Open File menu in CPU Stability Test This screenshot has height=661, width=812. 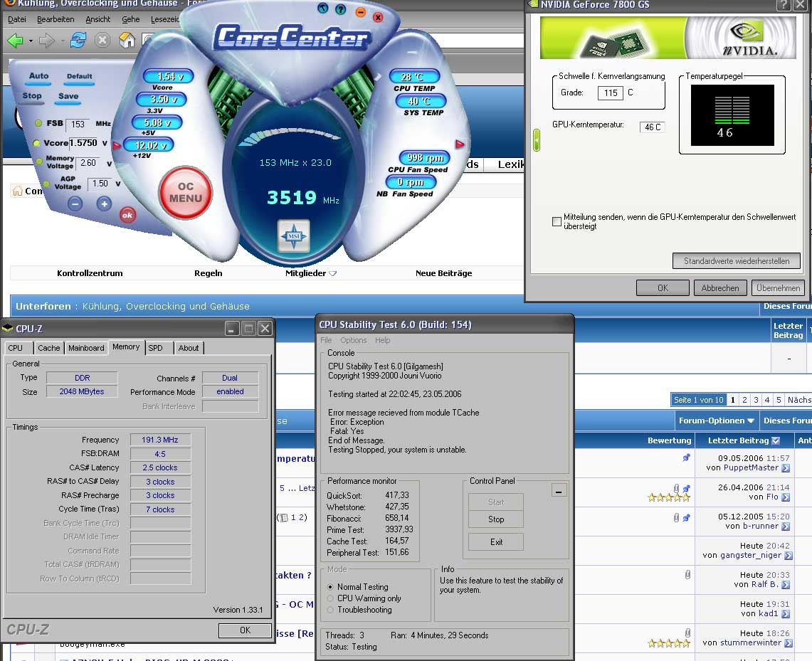pos(326,340)
